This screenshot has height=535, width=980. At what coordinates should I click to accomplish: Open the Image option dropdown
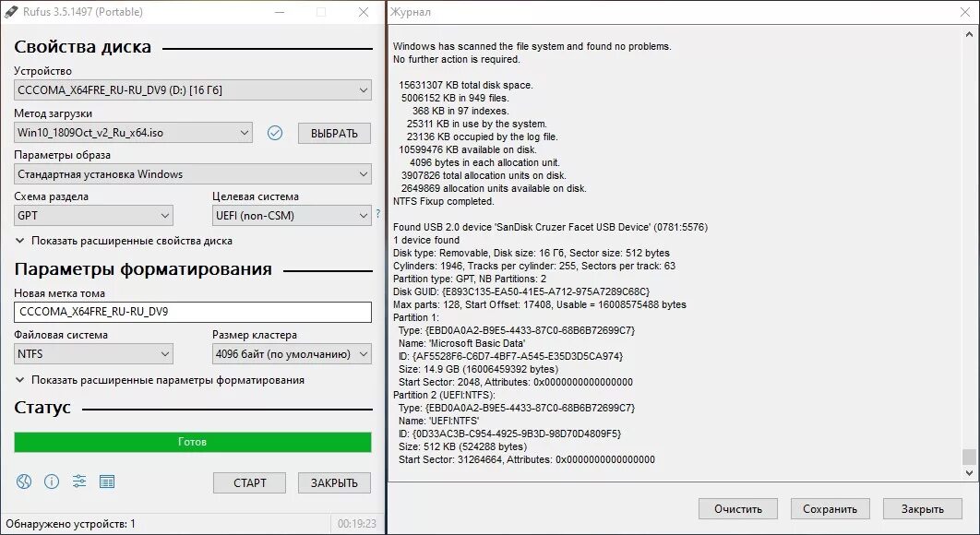(193, 174)
